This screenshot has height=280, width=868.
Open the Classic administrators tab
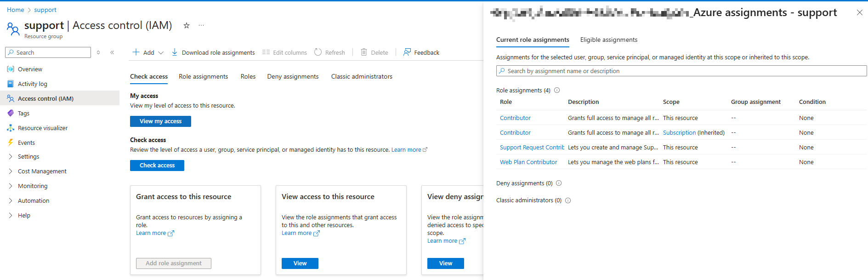click(x=362, y=76)
